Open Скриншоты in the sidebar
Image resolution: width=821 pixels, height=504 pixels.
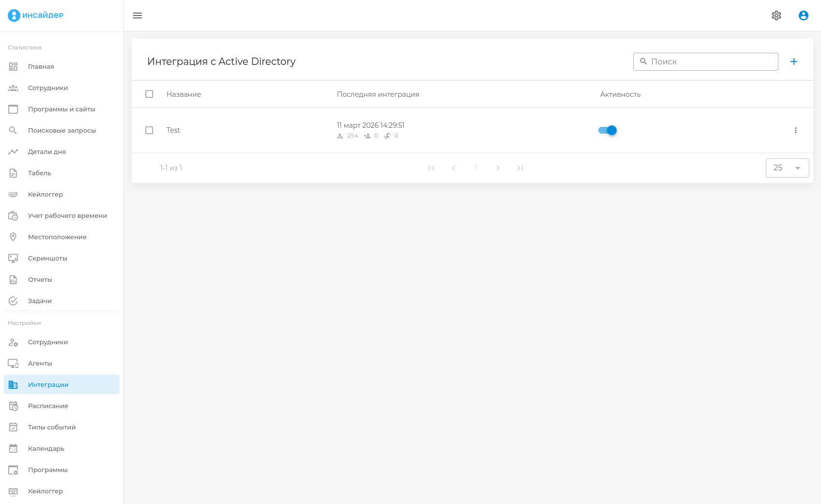[x=47, y=258]
